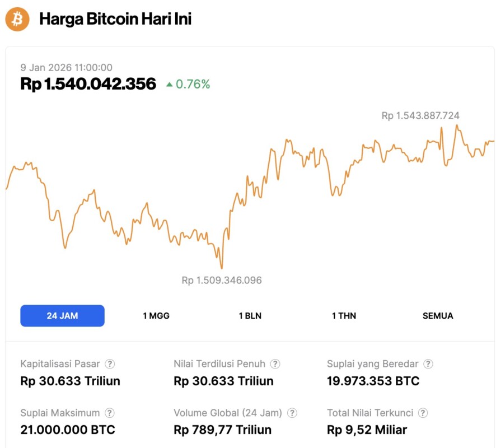This screenshot has width=496, height=448.
Task: Switch chart to 1 MGG range
Action: (156, 316)
